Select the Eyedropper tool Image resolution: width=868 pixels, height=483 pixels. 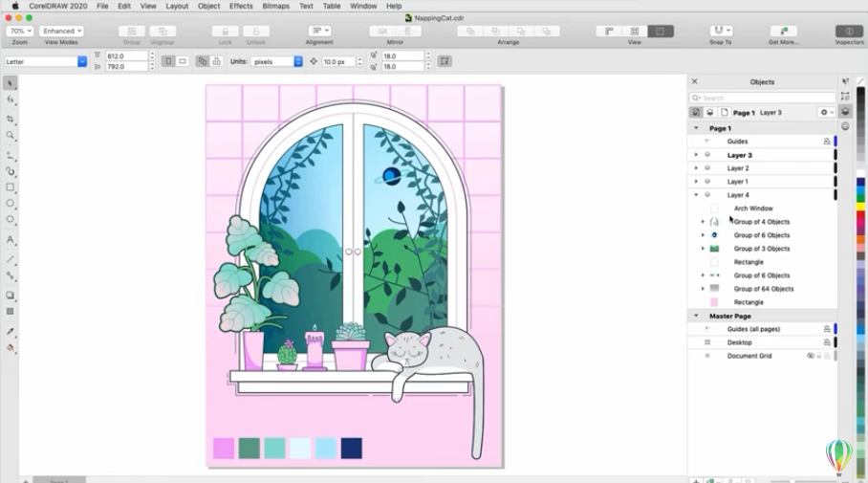[11, 331]
